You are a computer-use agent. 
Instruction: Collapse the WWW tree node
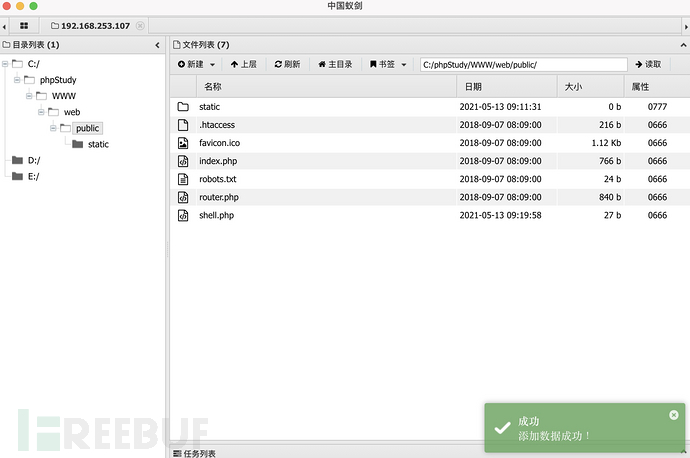[29, 95]
